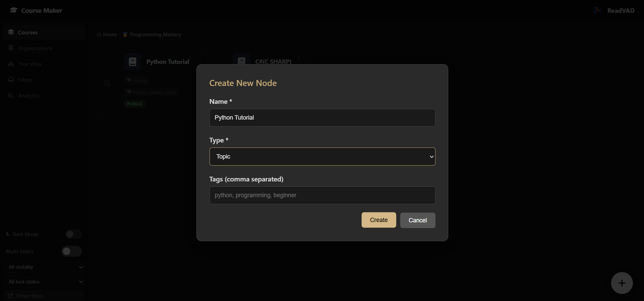Screen dimensions: 644x301
Task: Click tag icon beside 'Python, course, code'
Action: click(129, 92)
